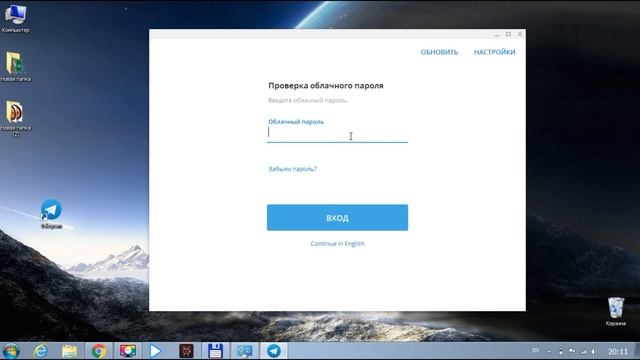Open File Explorer from the taskbar
This screenshot has height=360, width=640.
click(x=69, y=351)
